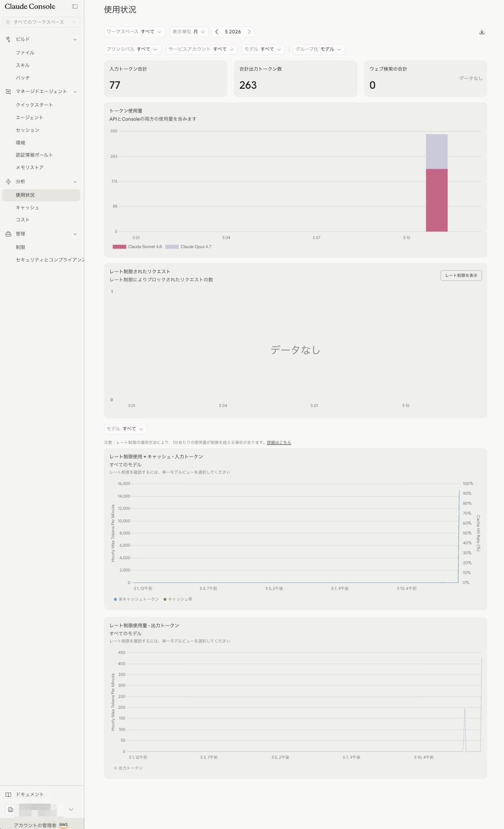504x829 pixels.
Task: Open the プリンシパル filter dropdown
Action: click(x=132, y=49)
